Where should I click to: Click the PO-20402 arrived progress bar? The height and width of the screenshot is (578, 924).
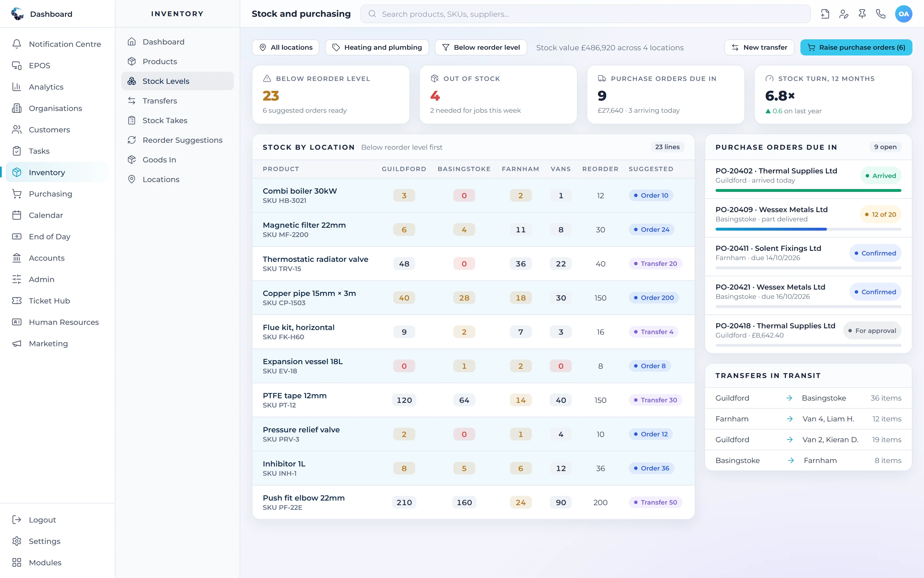tap(808, 190)
